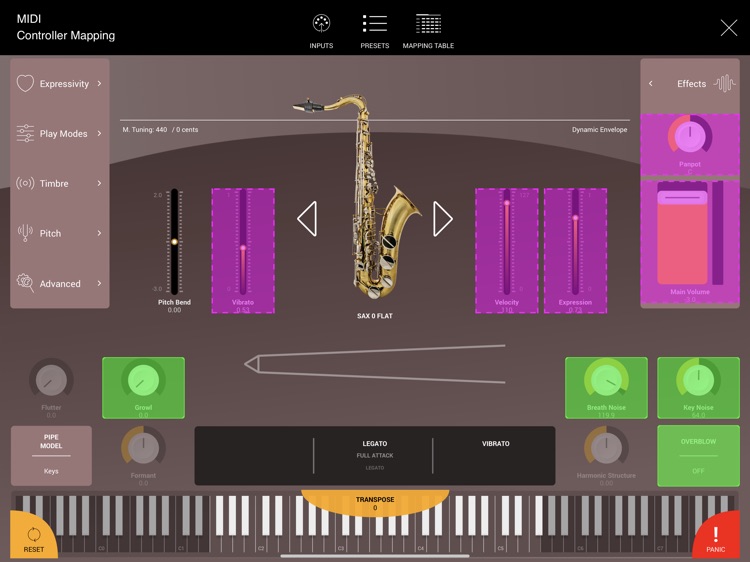Open the Presets list icon
This screenshot has height=562, width=750.
click(375, 23)
